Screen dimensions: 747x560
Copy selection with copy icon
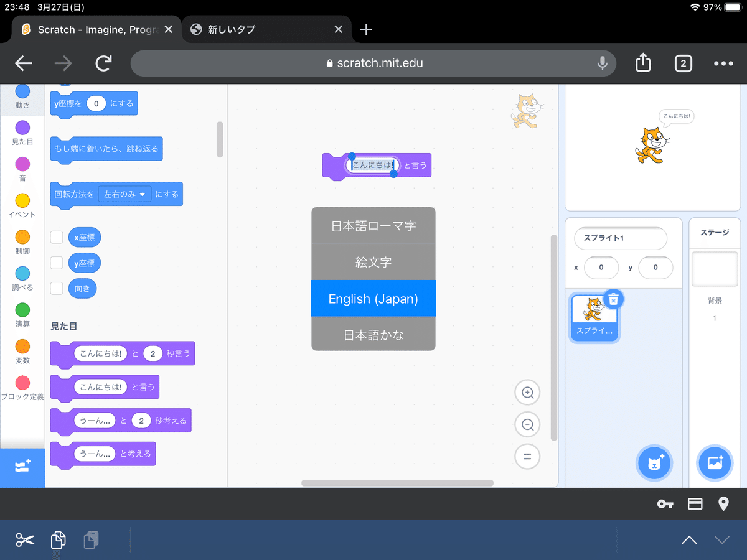pos(58,539)
